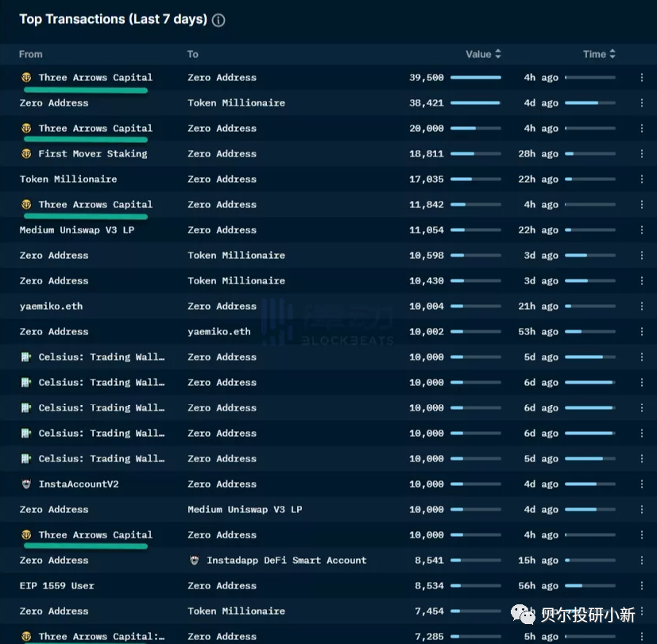Open row menu for the 8,541 transaction
The image size is (657, 644).
coord(641,561)
